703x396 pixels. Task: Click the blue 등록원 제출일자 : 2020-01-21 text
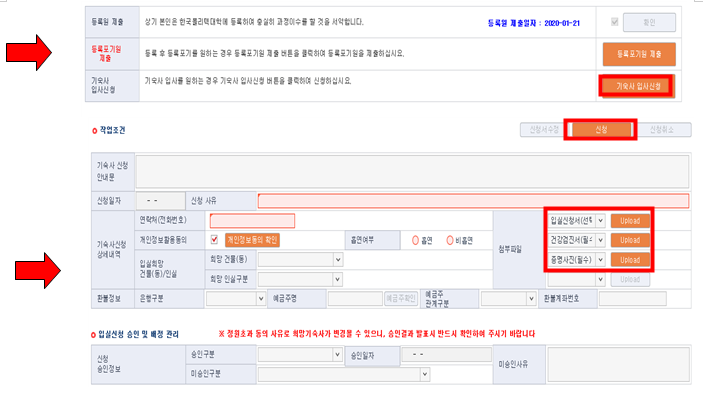click(x=534, y=23)
